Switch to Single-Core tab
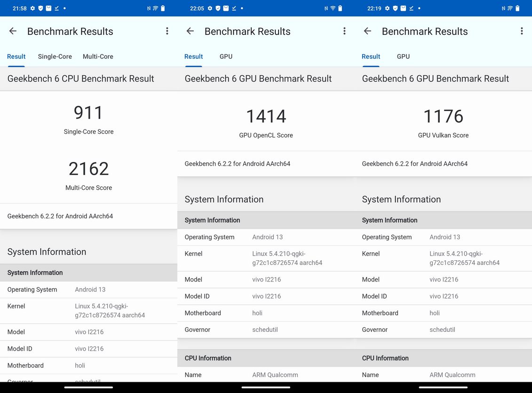 [55, 56]
